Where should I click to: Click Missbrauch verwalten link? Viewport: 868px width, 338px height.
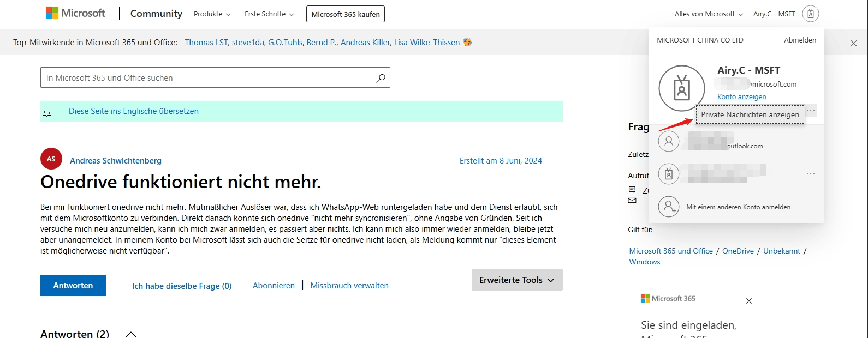pos(349,286)
